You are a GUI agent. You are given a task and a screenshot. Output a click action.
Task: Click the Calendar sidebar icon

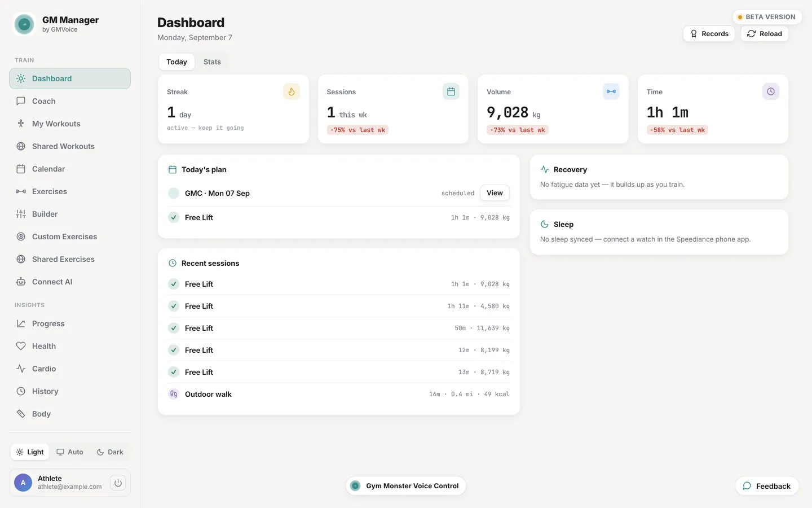coord(21,169)
